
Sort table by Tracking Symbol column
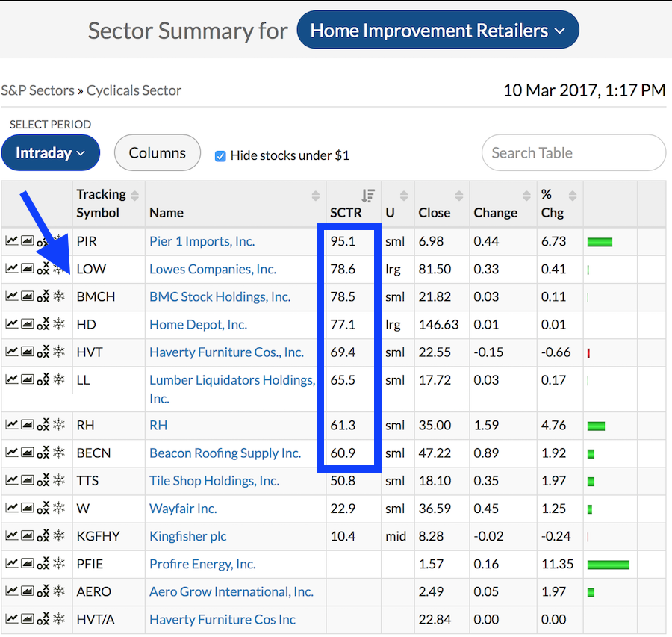click(x=134, y=196)
